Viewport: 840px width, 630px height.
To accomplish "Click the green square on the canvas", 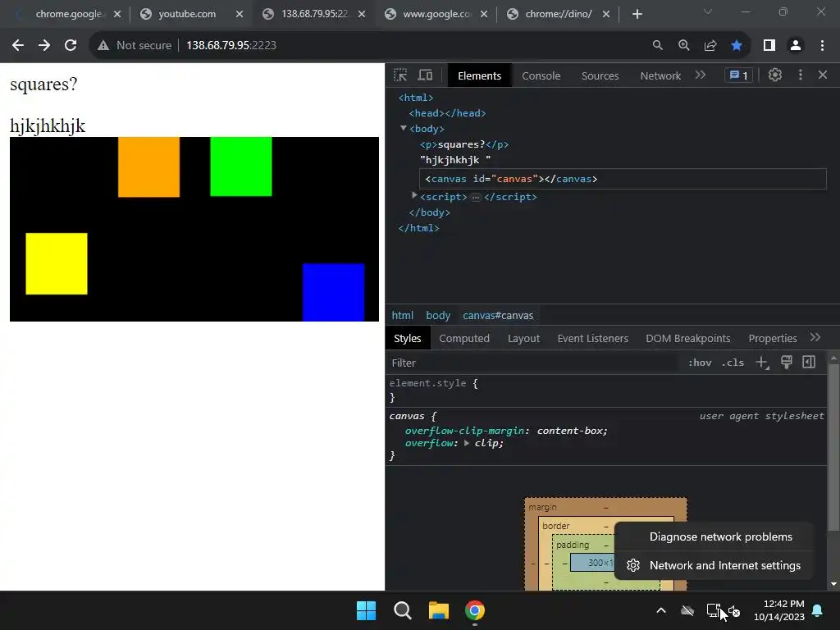I will coord(241,167).
